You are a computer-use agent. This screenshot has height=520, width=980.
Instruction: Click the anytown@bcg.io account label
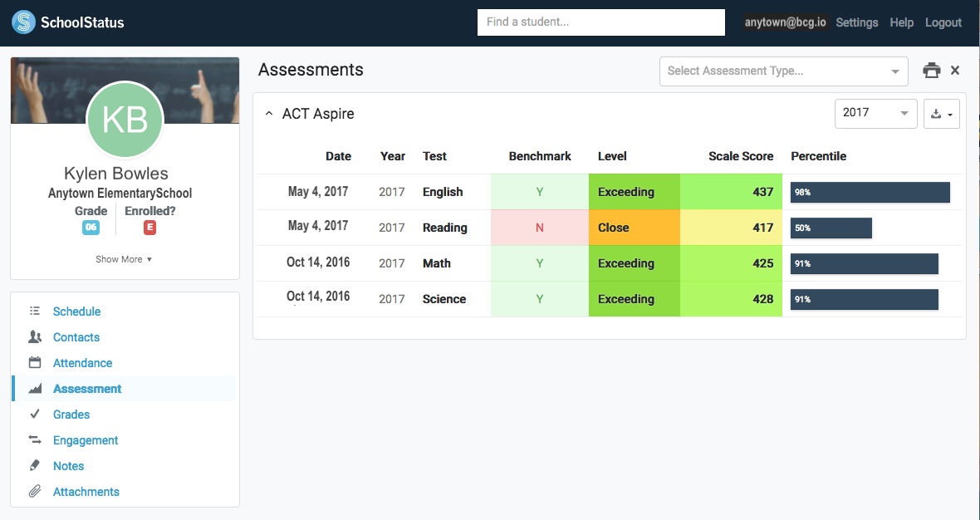(786, 22)
